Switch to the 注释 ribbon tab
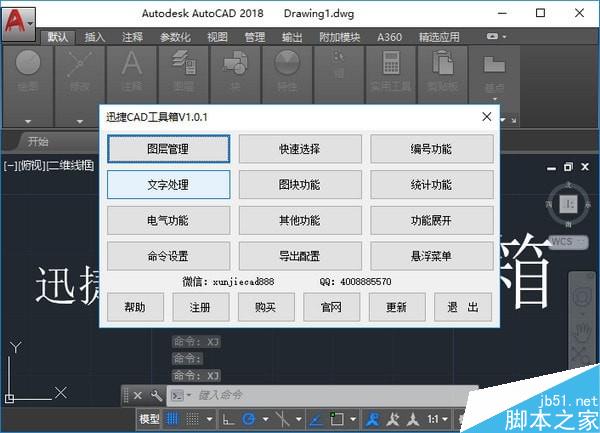Screen dimensions: 600x433 tap(132, 37)
